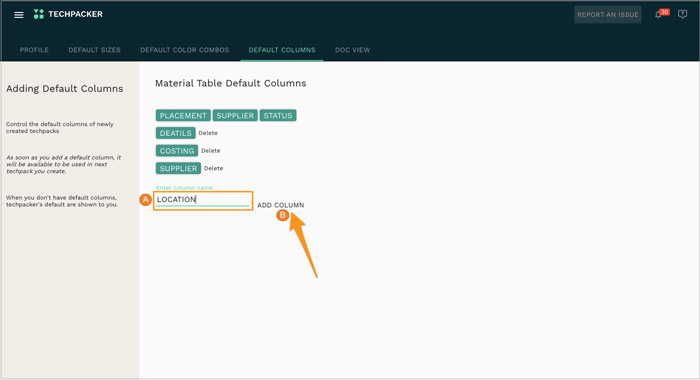Click 'Control the default columns' sidebar text

(x=60, y=128)
